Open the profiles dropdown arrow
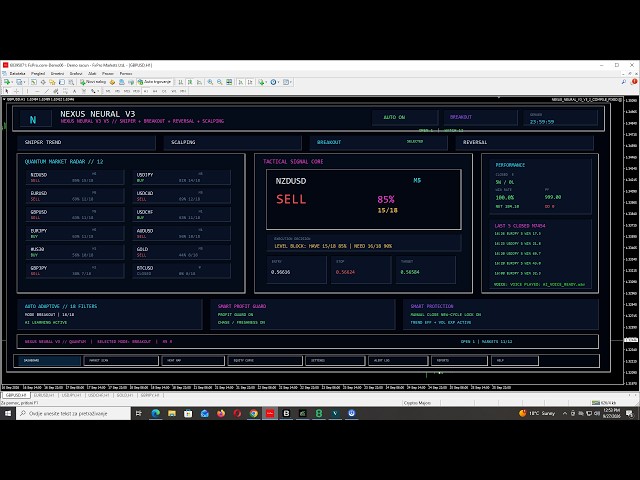 pyautogui.click(x=24, y=82)
